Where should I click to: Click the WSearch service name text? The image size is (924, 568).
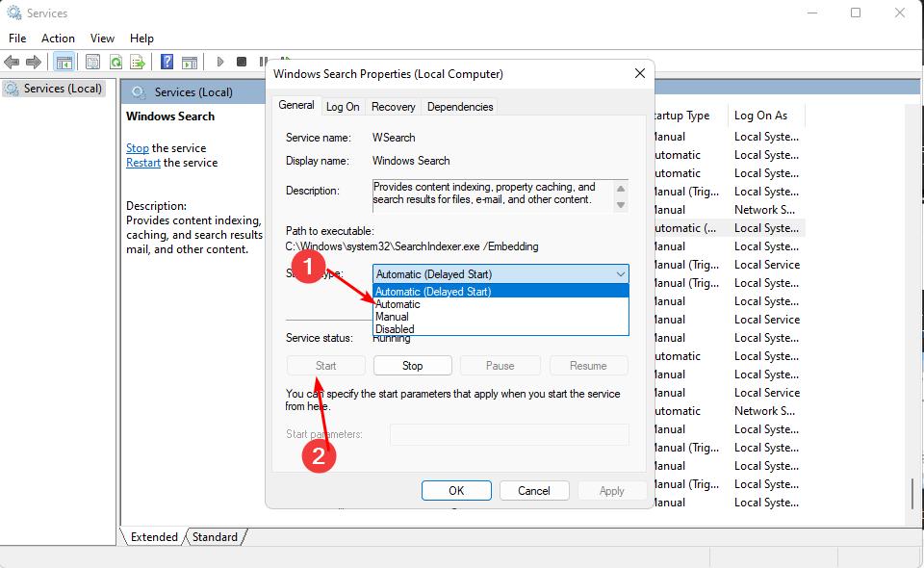coord(394,138)
